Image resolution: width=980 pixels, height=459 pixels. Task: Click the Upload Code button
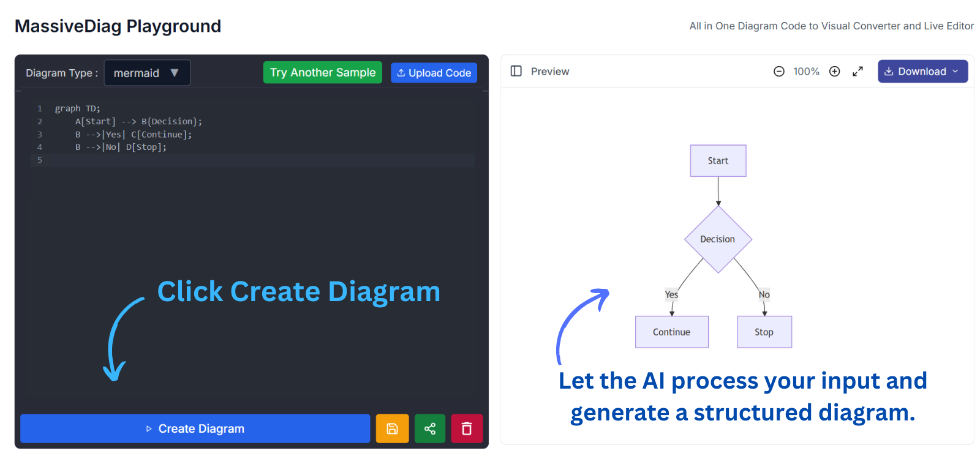[434, 73]
